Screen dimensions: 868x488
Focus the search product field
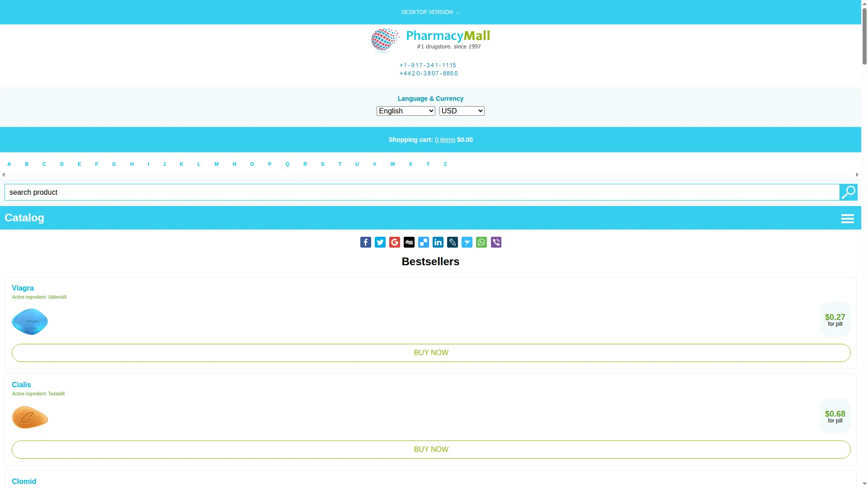coord(422,192)
